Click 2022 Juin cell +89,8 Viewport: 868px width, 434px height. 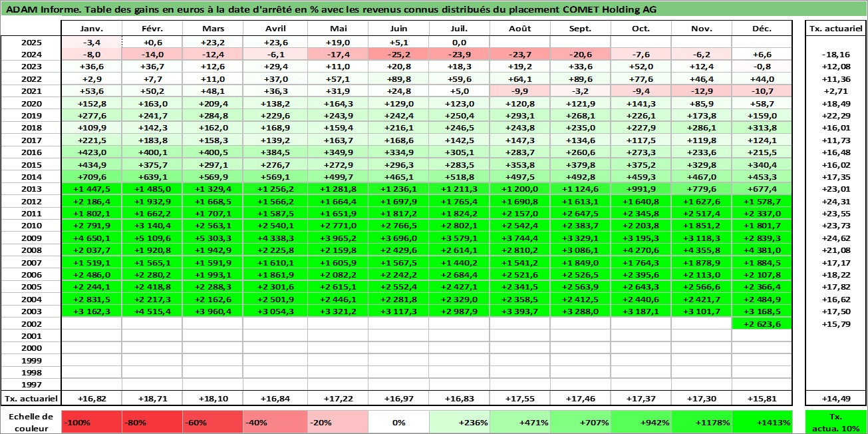point(398,79)
